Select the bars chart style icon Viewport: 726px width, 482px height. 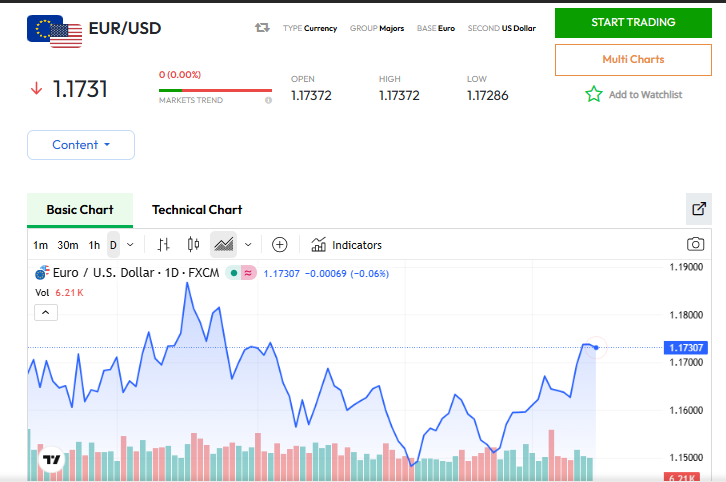[x=164, y=245]
